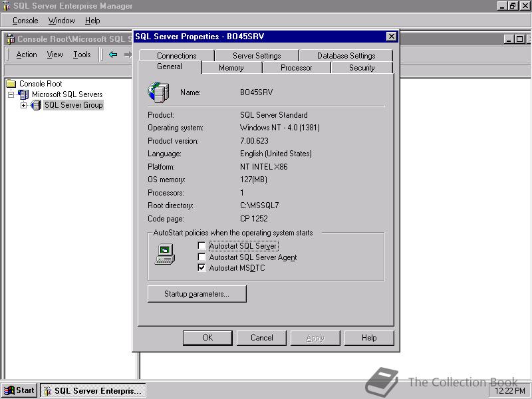The image size is (532, 399).
Task: Click the taskbar clock 12:22 PM
Action: point(510,391)
